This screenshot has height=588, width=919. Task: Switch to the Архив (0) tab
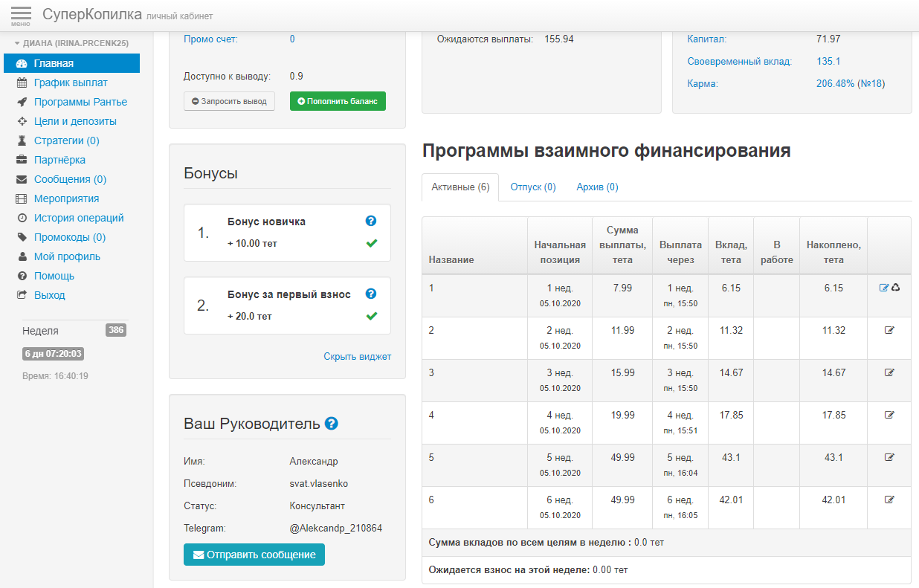[597, 187]
